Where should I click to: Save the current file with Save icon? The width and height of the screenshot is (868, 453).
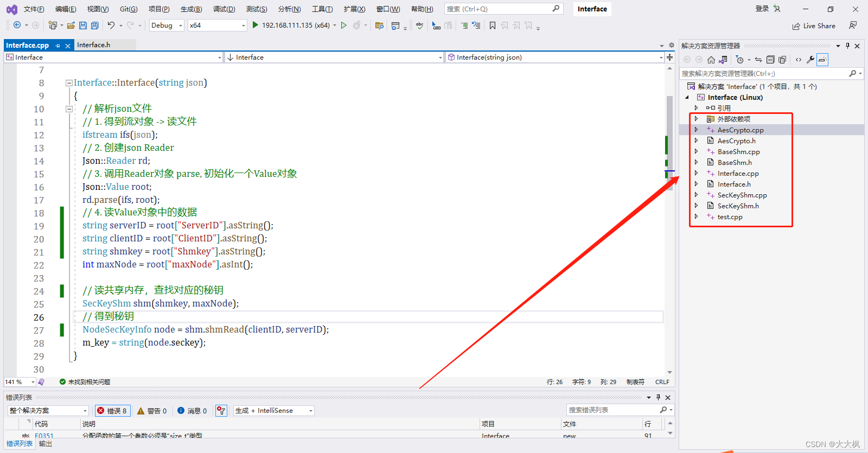(83, 25)
